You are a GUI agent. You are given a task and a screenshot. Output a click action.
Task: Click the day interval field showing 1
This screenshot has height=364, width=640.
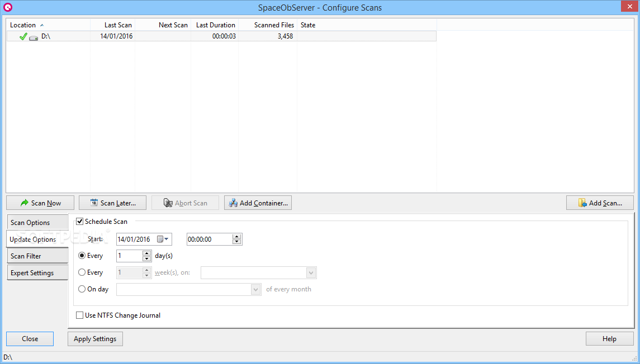(x=129, y=256)
